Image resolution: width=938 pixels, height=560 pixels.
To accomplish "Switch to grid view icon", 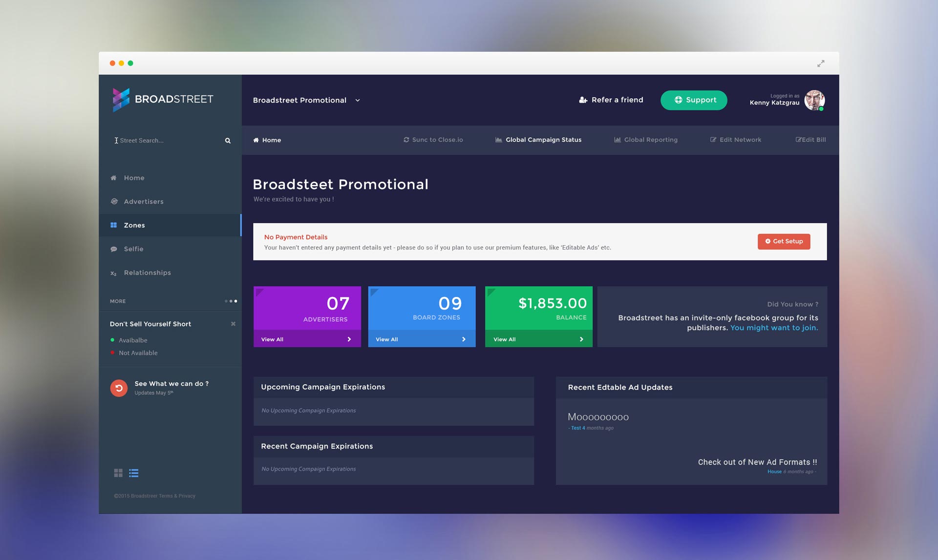I will (118, 473).
